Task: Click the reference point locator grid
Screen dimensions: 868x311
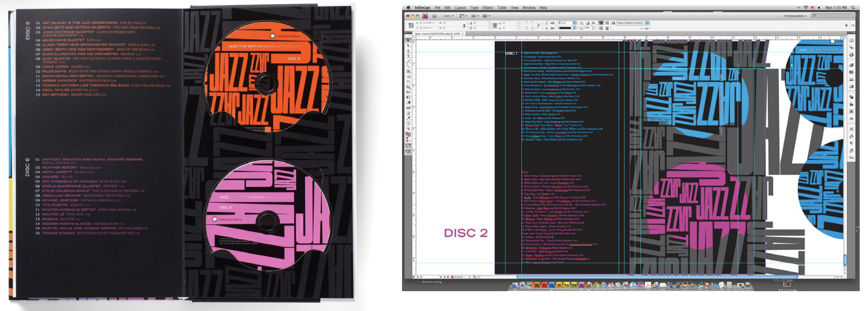Action: 411,25
